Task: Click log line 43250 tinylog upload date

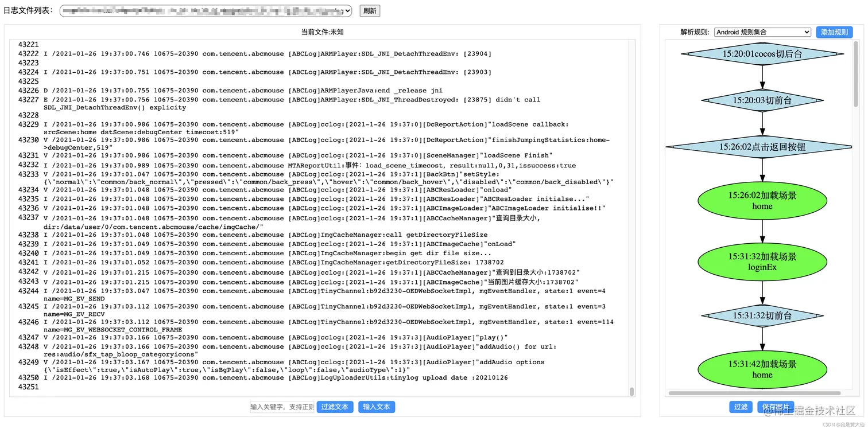Action: (x=276, y=378)
